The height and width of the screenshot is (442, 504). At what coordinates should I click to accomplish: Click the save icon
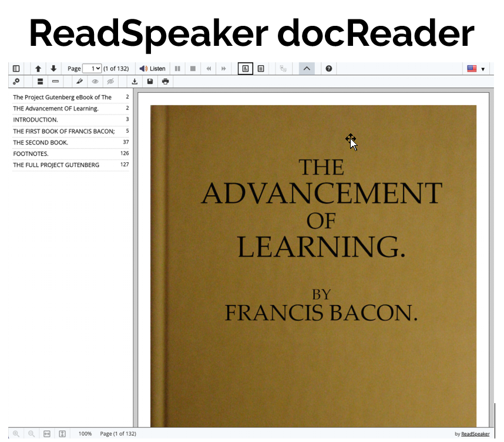(x=150, y=82)
